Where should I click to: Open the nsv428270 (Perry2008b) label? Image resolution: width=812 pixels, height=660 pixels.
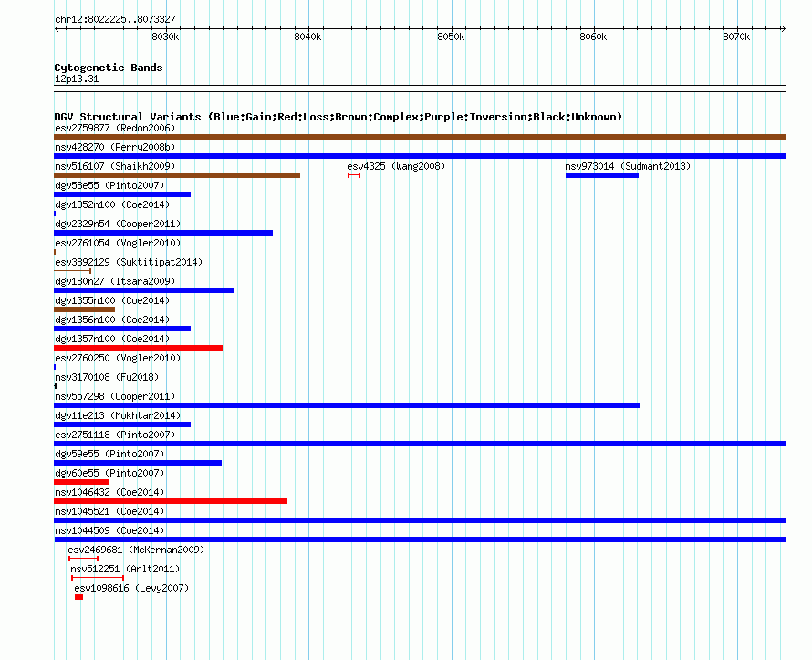point(115,147)
